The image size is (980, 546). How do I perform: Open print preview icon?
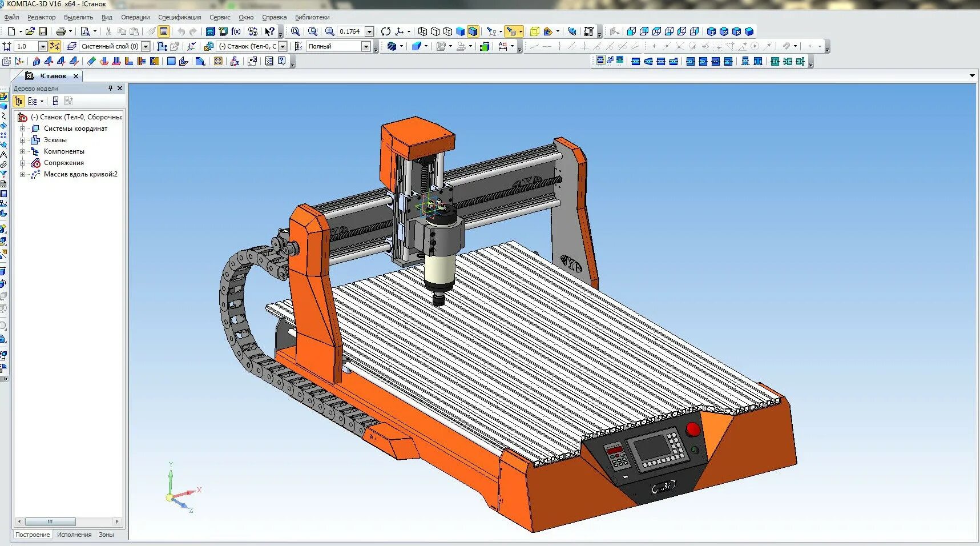(85, 31)
